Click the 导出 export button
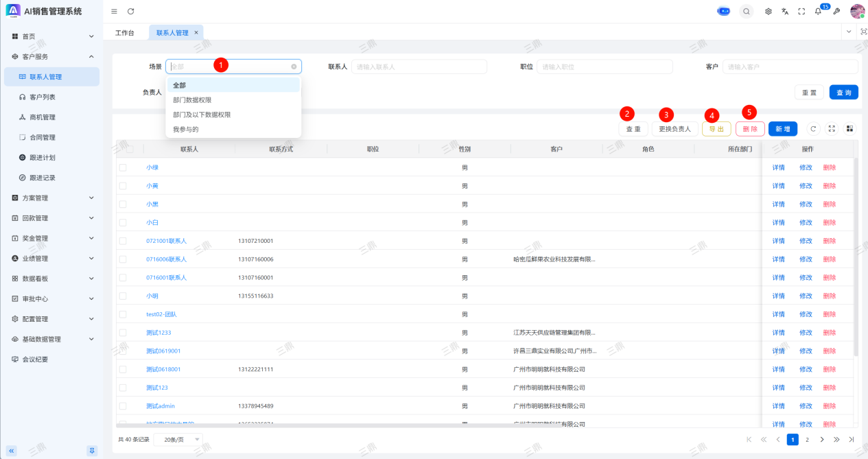868x459 pixels. 716,128
